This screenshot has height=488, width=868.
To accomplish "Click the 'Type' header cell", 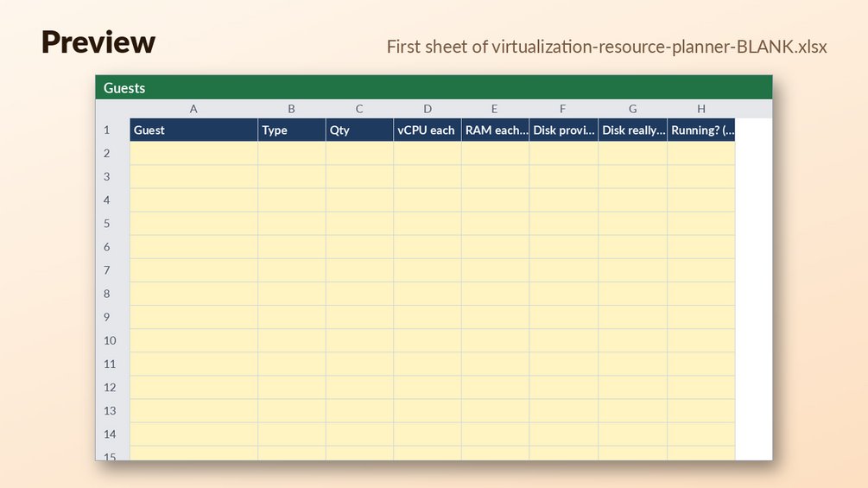I will [291, 130].
